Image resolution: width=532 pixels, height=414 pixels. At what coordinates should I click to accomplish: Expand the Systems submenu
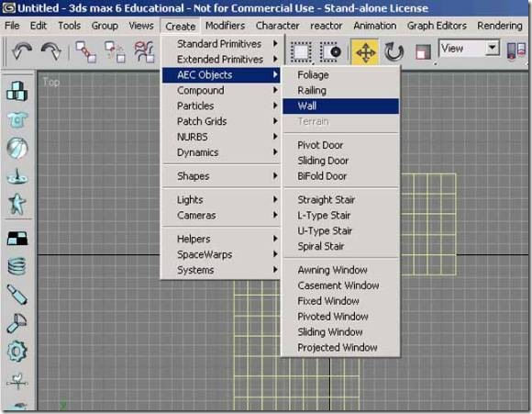(x=221, y=270)
